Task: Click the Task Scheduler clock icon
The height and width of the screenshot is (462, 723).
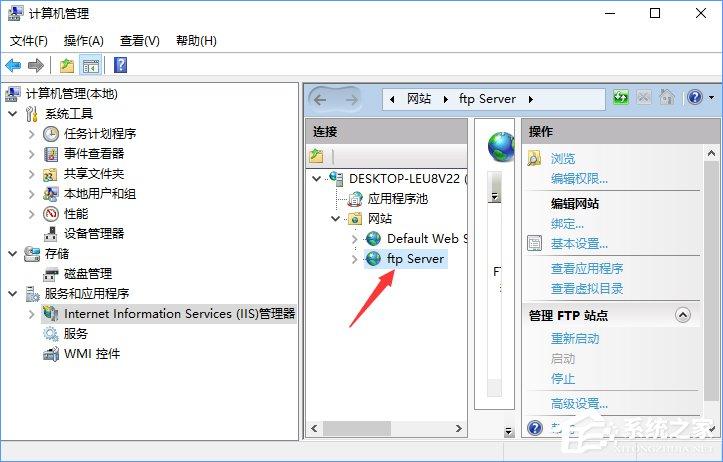Action: coord(51,134)
